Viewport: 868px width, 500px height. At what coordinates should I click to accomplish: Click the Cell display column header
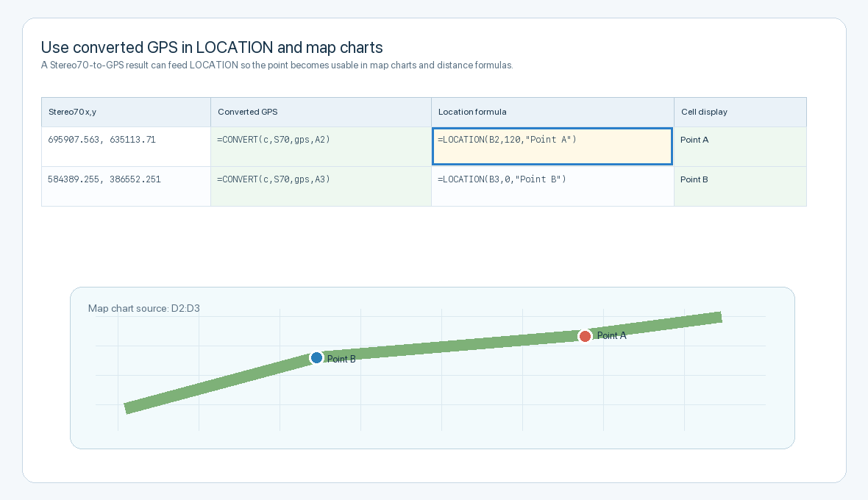tap(740, 113)
